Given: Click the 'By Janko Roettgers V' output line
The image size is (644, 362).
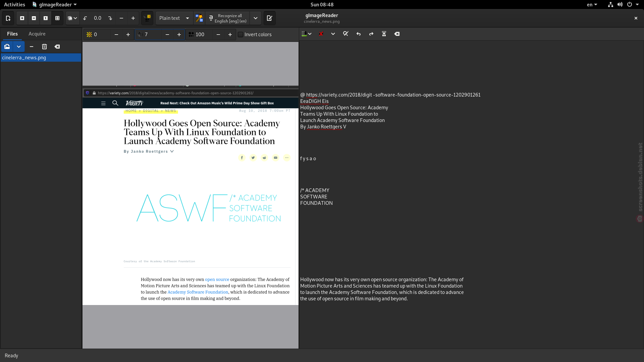Looking at the screenshot, I should click(x=323, y=127).
